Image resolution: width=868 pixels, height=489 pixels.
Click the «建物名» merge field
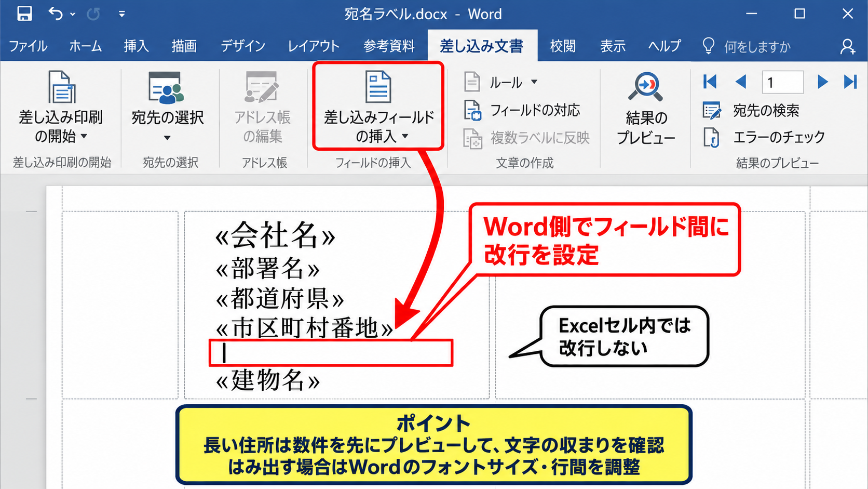(267, 380)
